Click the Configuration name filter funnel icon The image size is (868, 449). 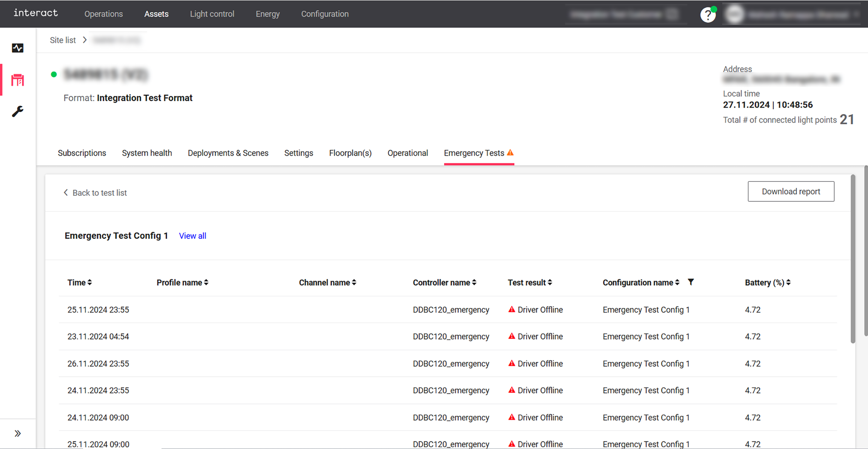[691, 282]
